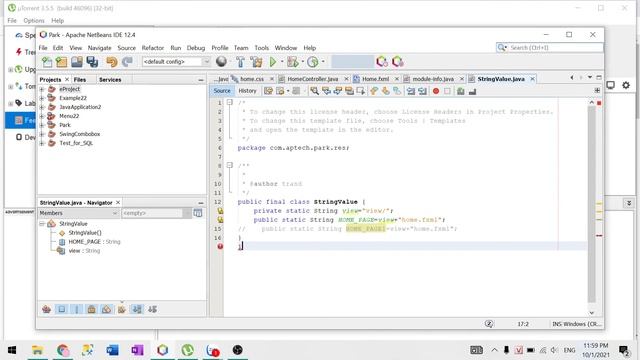Viewport: 640px width, 360px height.
Task: Toggle Show Inner Classes in Navigator
Action: [107, 309]
